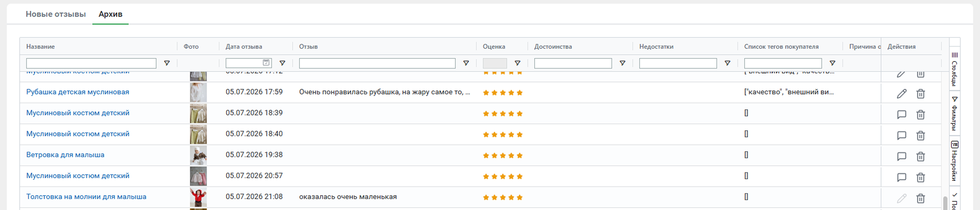Delete the 18:39 Муслиновый костюм review

(921, 114)
